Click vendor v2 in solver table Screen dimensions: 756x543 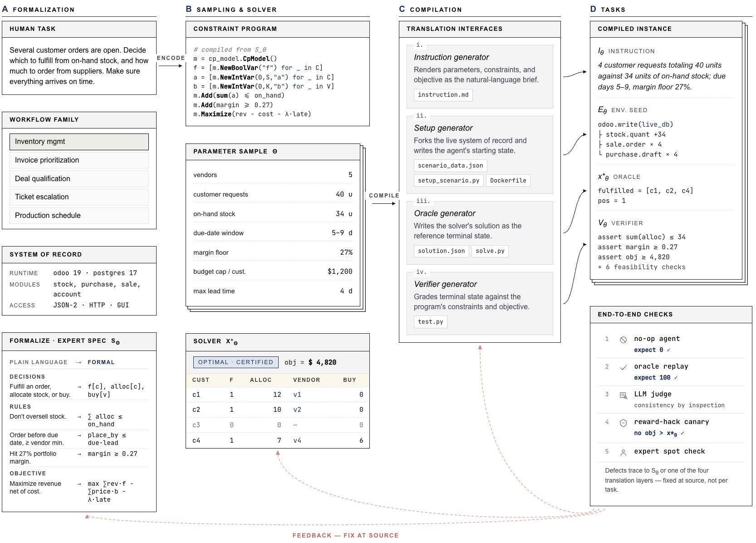point(297,410)
